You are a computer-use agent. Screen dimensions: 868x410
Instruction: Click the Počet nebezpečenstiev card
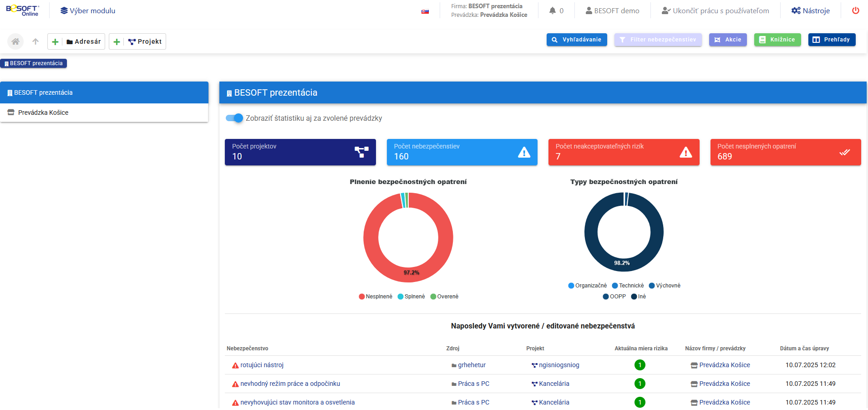(462, 152)
